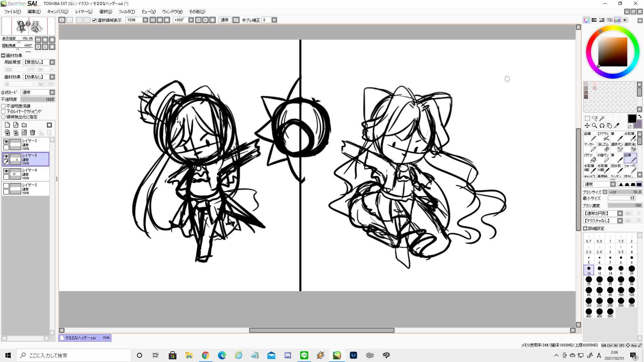This screenshot has height=362, width=644.
Task: Click the black foreground color swatch
Action: [x=632, y=118]
